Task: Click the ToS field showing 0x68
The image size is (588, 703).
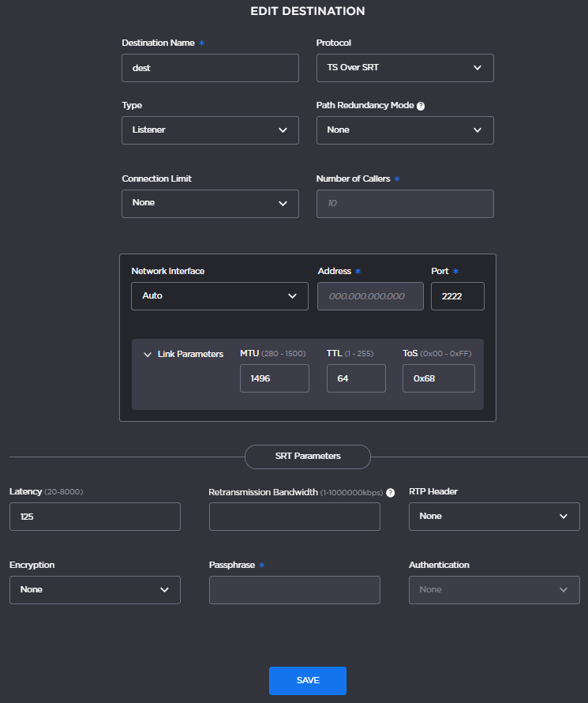Action: point(438,378)
